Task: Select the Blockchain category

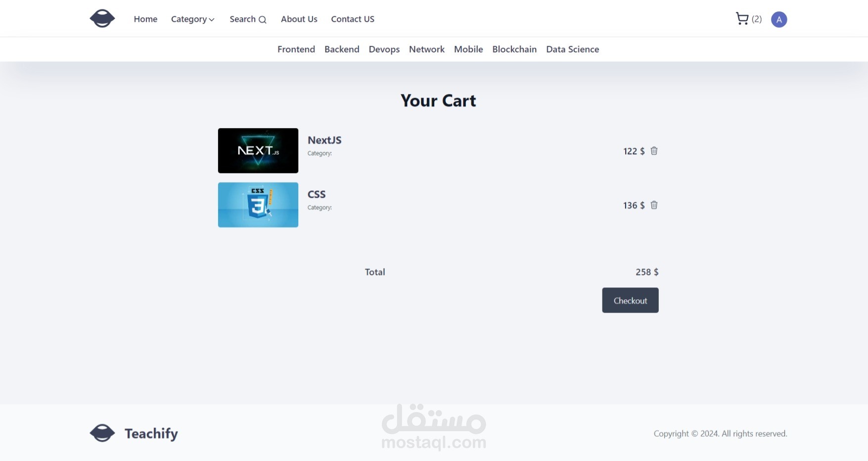Action: [514, 49]
